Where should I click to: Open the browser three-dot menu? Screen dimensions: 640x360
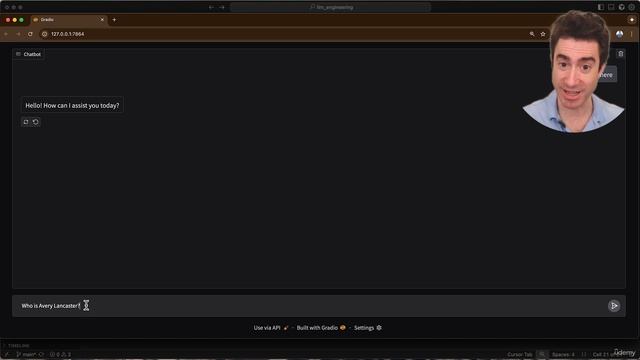pos(631,34)
